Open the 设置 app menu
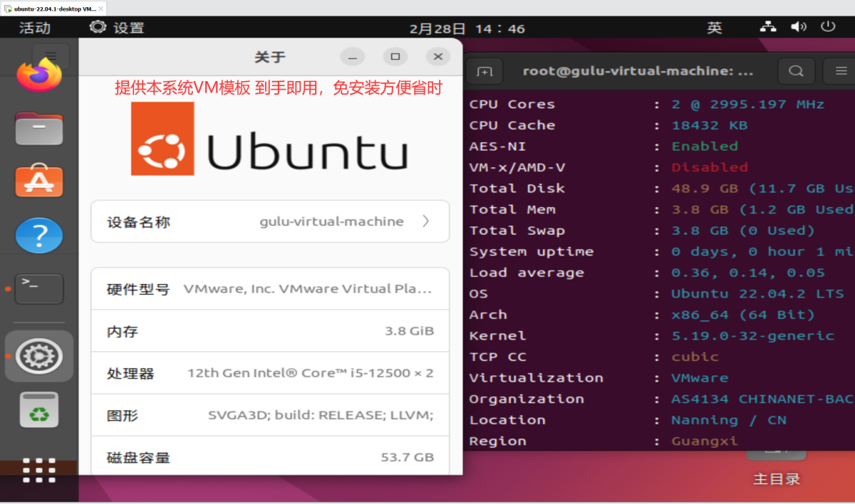855x504 pixels. 117,28
